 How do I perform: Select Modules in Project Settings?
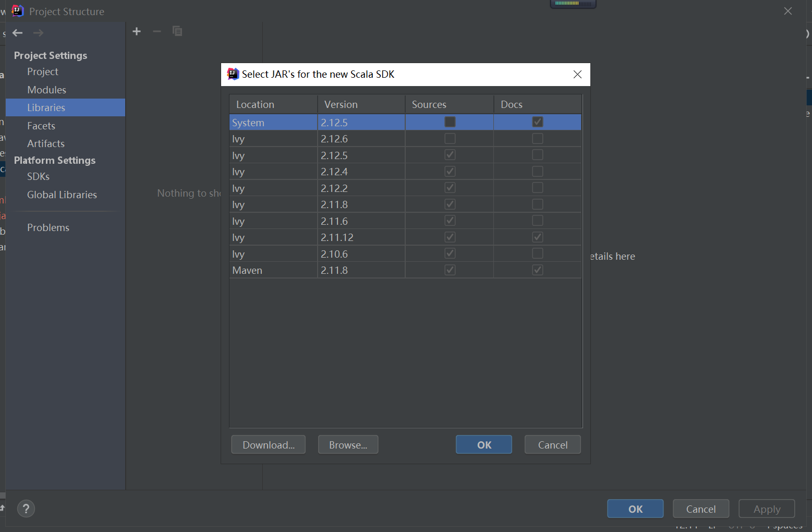tap(46, 90)
